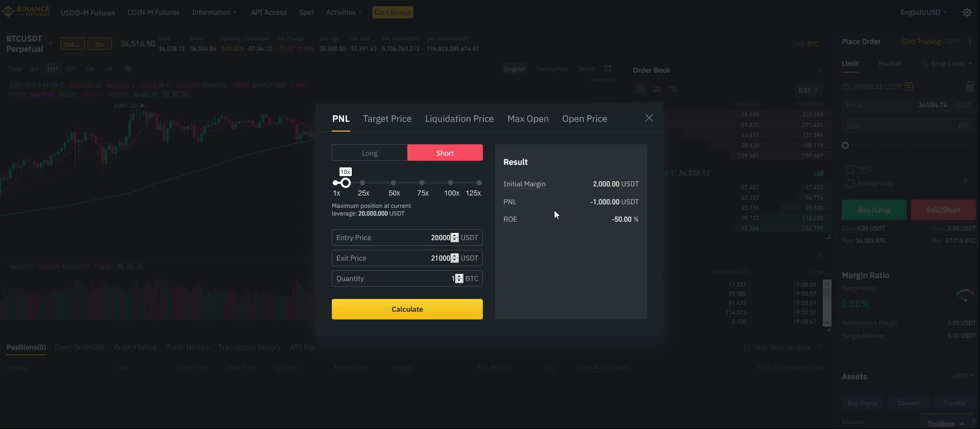Click the Transfer button under Assets
980x429 pixels.
[954, 403]
